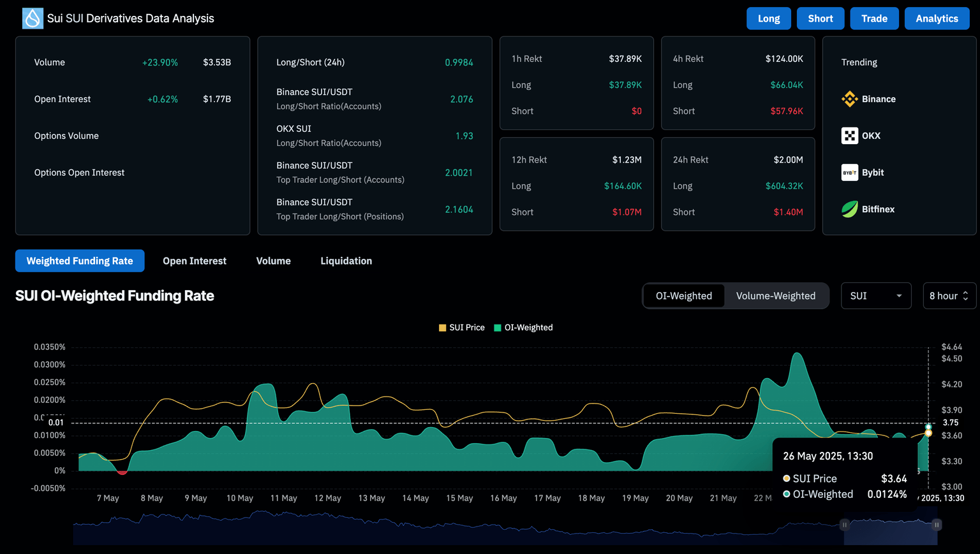980x554 pixels.
Task: Switch to Volume-Weighted funding rate mode
Action: tap(775, 296)
